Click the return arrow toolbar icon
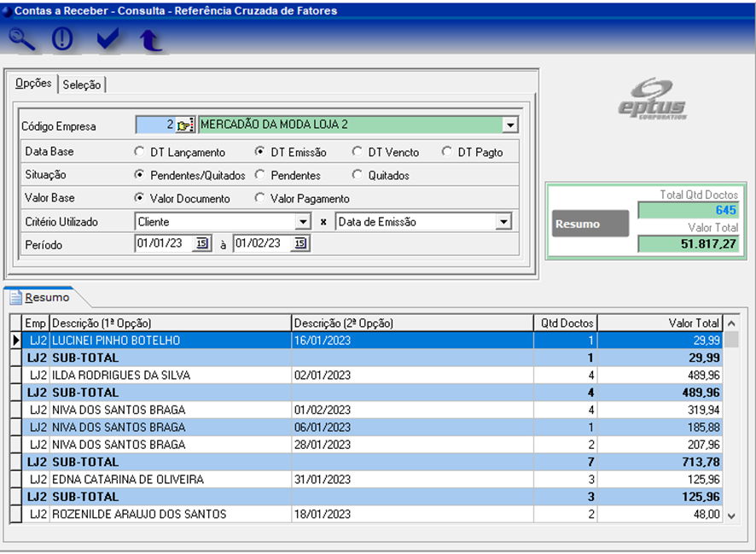 point(151,39)
